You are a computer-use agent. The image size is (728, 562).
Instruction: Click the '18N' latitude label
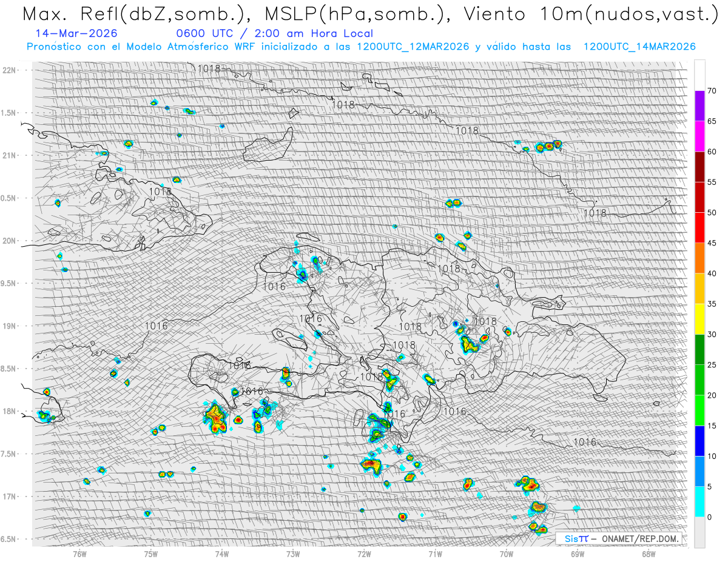9,411
